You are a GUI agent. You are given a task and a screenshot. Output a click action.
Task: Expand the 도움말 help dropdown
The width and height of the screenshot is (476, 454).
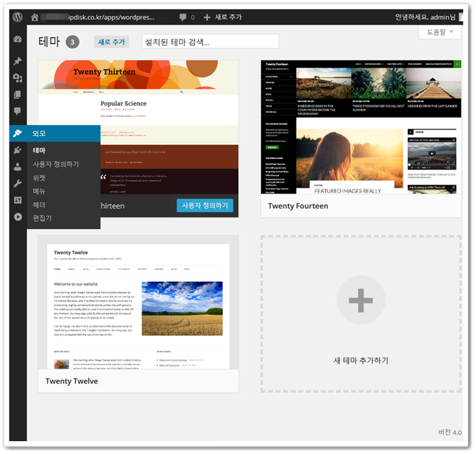tap(440, 32)
